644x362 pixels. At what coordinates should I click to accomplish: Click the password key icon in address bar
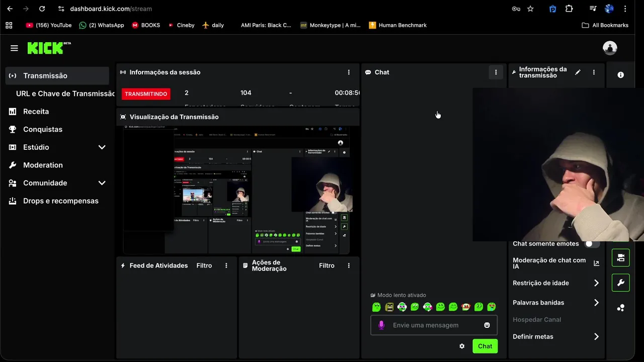pyautogui.click(x=516, y=9)
